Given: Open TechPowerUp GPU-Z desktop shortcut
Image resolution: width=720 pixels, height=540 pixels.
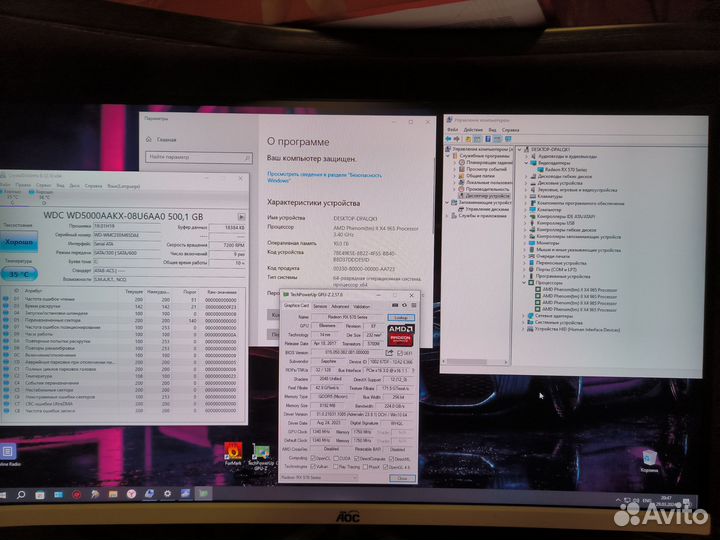Looking at the screenshot, I should [261, 457].
